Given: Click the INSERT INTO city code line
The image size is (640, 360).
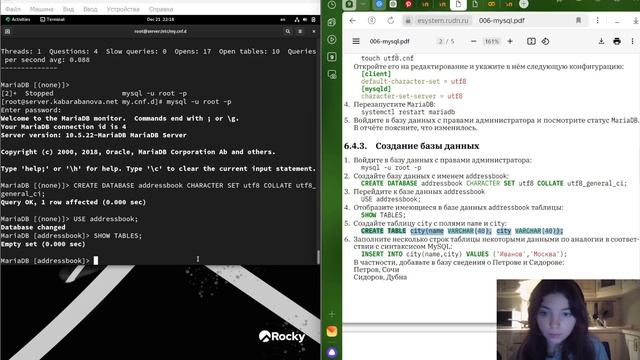Looking at the screenshot, I should click(464, 254).
